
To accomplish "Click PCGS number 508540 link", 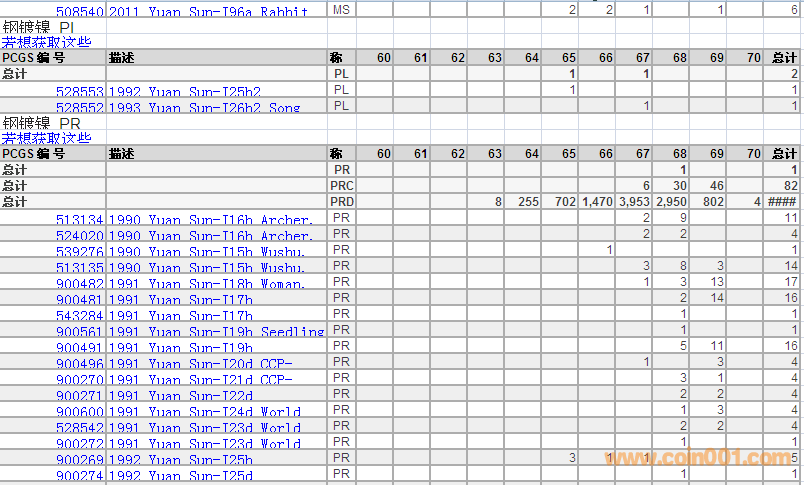I will point(80,11).
